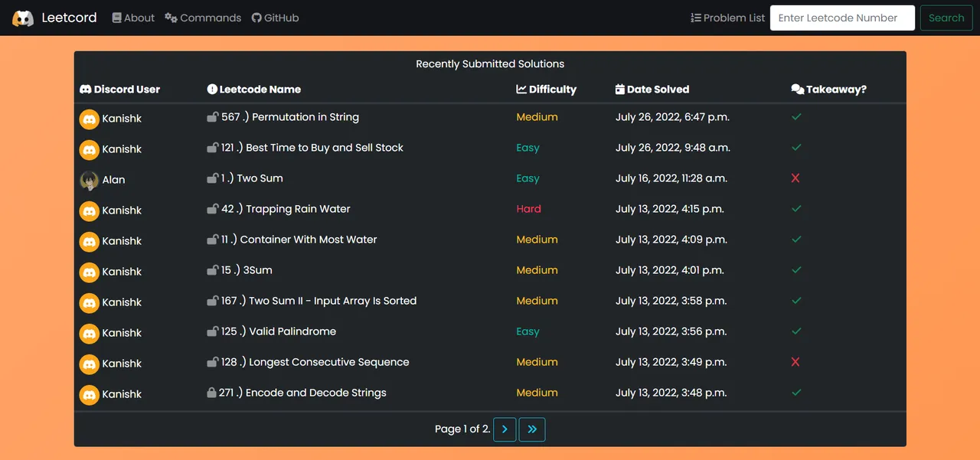Click the red X for Longest Consecutive Sequence
The image size is (980, 460).
point(795,362)
